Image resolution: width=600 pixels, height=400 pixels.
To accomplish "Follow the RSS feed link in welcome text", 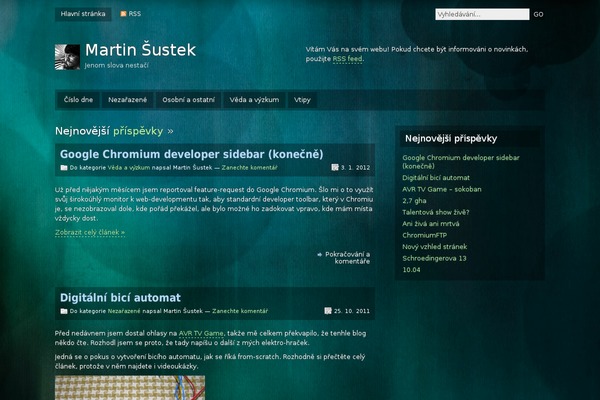I will pyautogui.click(x=347, y=59).
